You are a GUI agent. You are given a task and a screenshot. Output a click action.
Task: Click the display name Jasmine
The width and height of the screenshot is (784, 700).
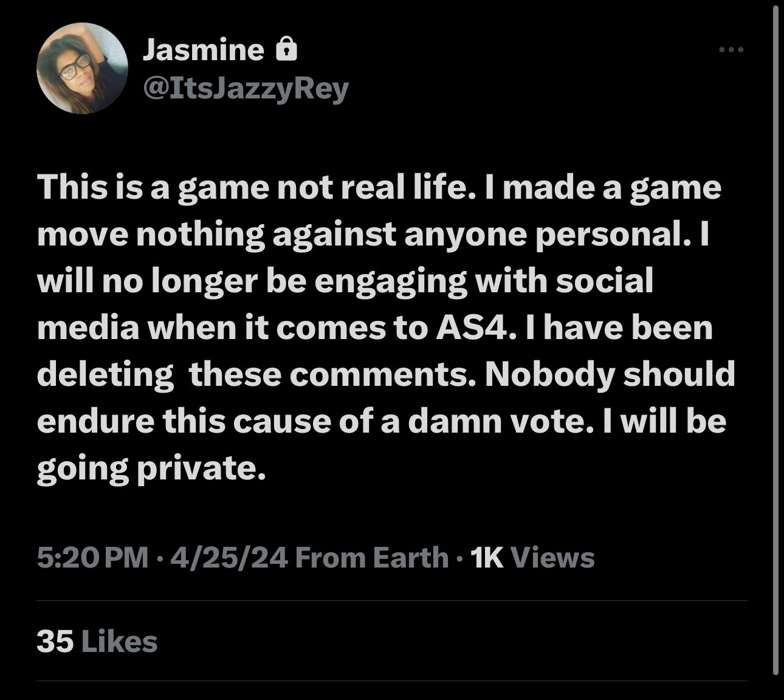click(x=204, y=50)
